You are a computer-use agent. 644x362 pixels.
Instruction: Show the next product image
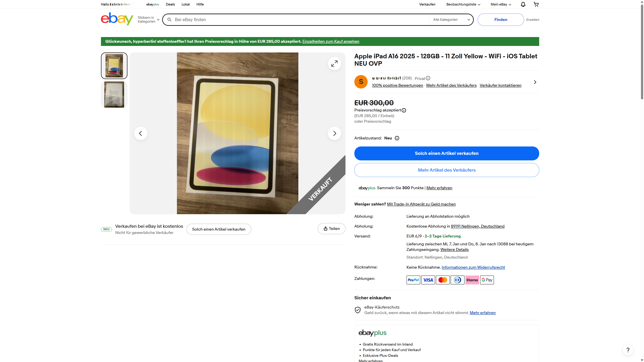point(334,133)
